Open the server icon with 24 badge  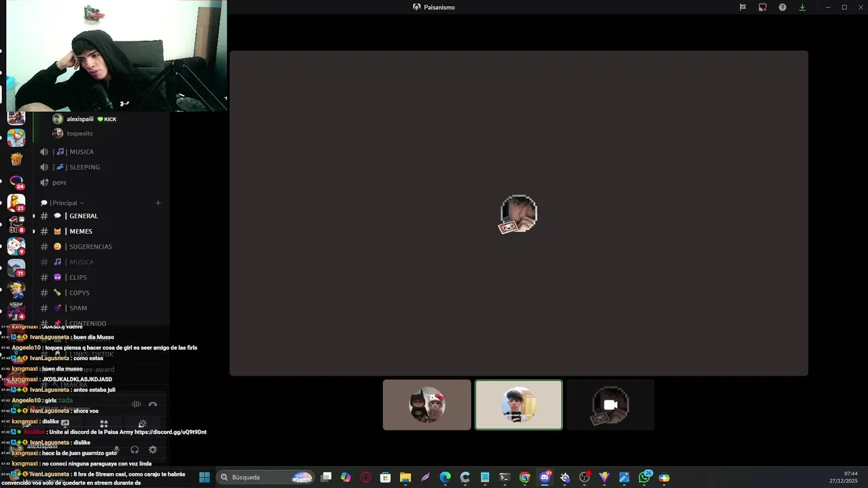coord(16,181)
